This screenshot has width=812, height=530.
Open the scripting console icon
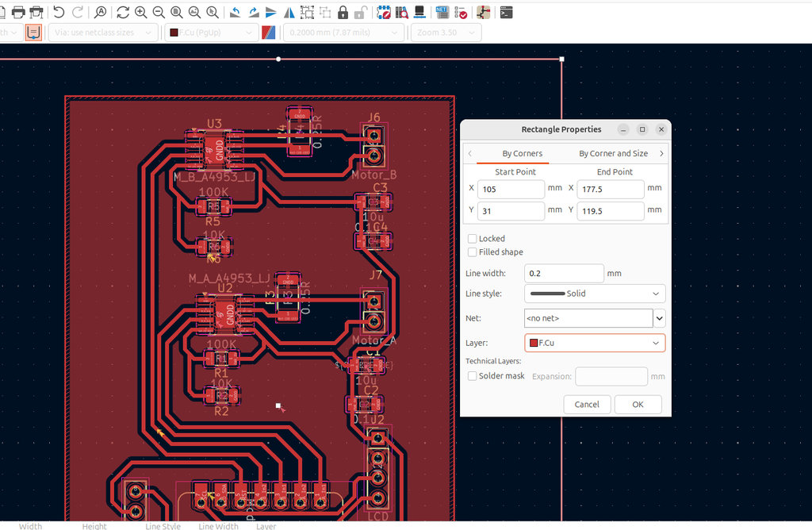tap(506, 12)
